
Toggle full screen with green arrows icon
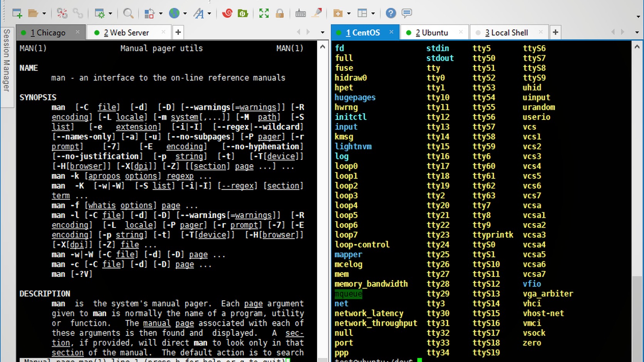click(x=264, y=13)
